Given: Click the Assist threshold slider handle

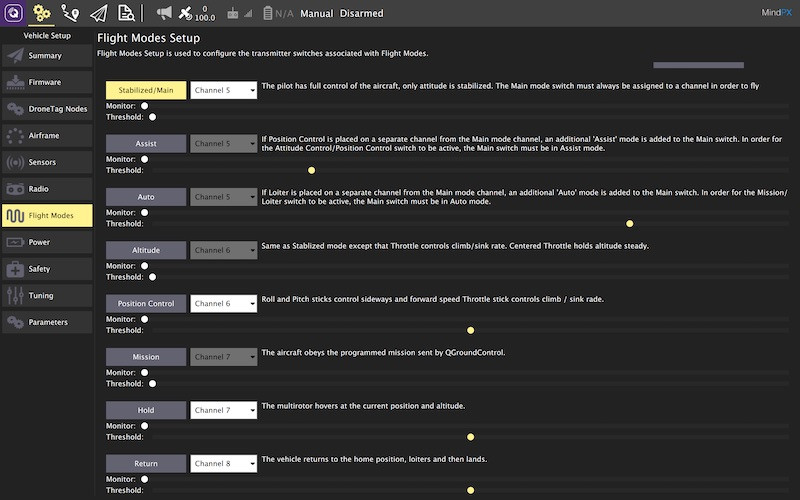Looking at the screenshot, I should [x=311, y=170].
